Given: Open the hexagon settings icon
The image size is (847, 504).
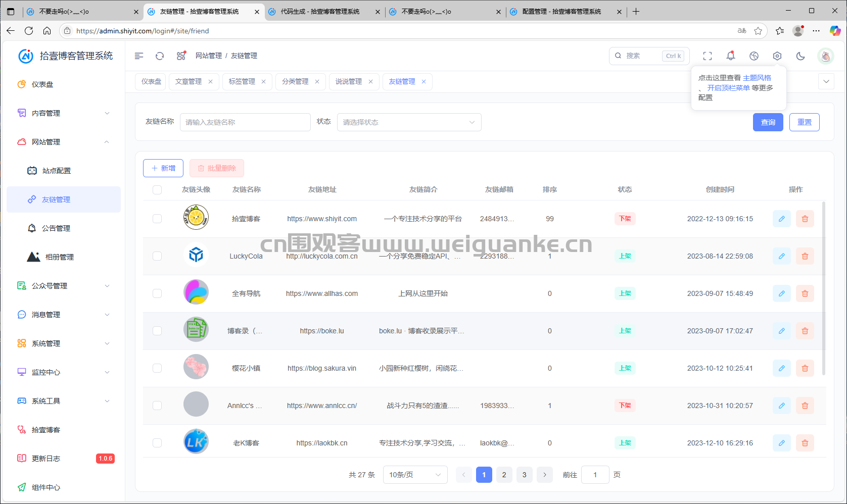Looking at the screenshot, I should coord(777,56).
